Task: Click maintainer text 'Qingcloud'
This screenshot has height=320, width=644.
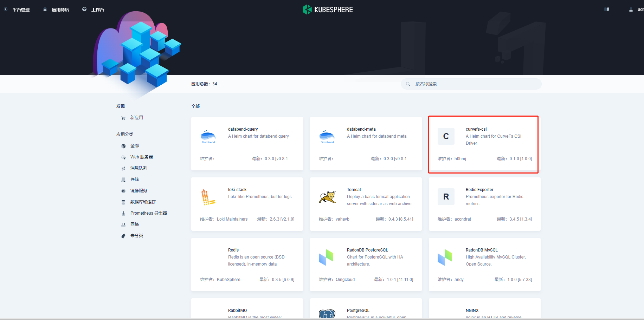Action: [345, 280]
